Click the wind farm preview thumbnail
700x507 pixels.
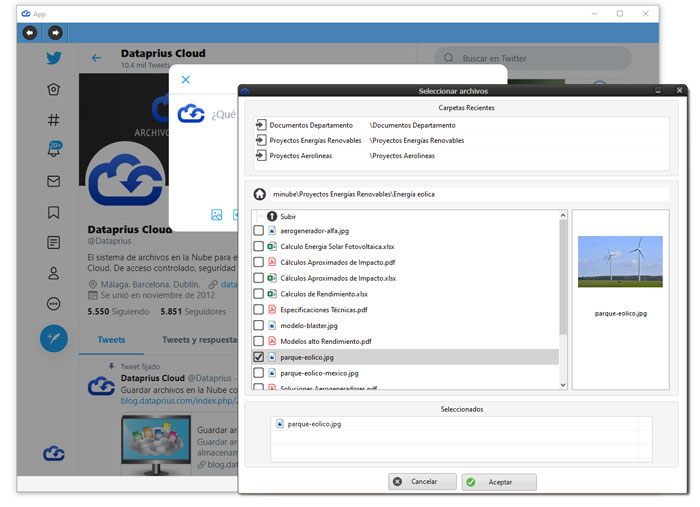620,262
